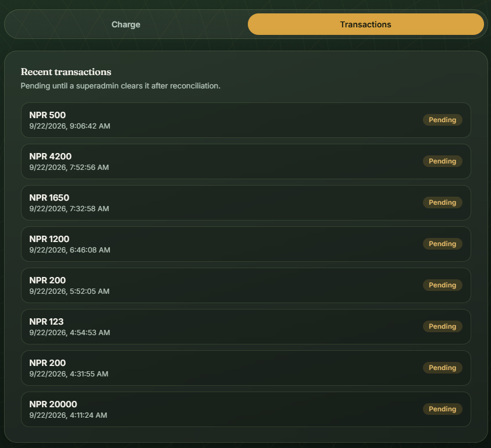Select the NPR 200 amount from 4:31:55 AM

coord(48,363)
